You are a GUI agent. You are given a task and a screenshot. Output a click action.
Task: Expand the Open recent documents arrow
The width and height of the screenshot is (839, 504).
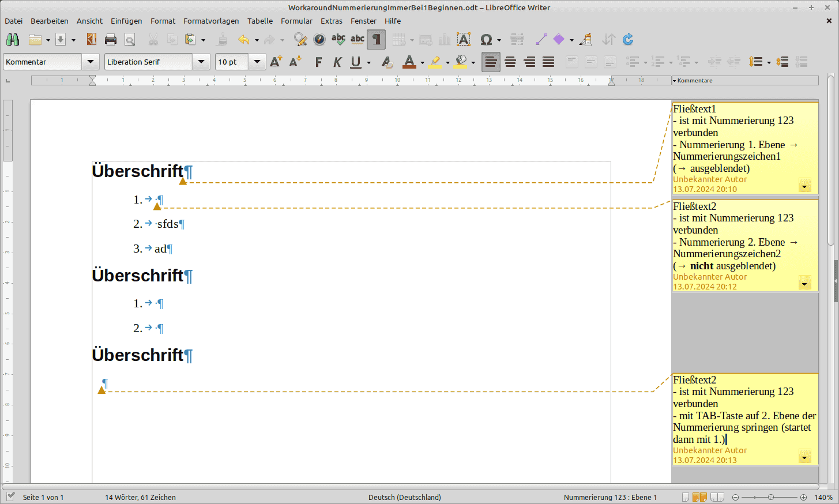pyautogui.click(x=48, y=40)
